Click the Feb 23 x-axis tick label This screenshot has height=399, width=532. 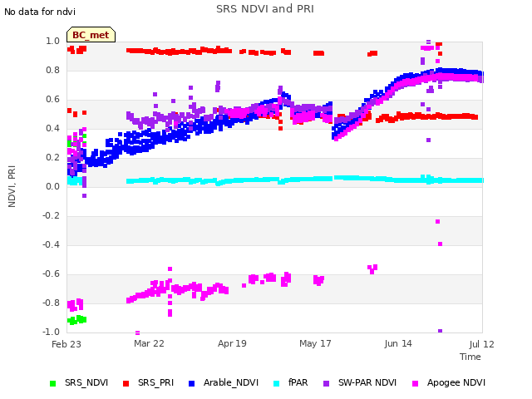pyautogui.click(x=66, y=344)
